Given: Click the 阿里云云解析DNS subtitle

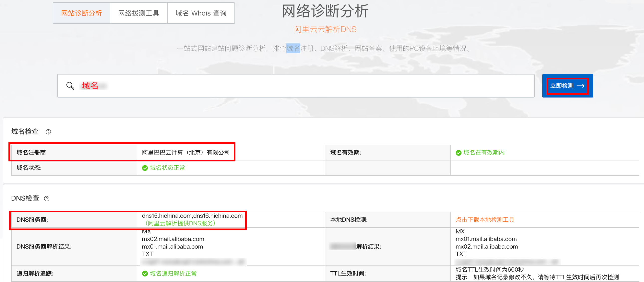Looking at the screenshot, I should pos(325,29).
